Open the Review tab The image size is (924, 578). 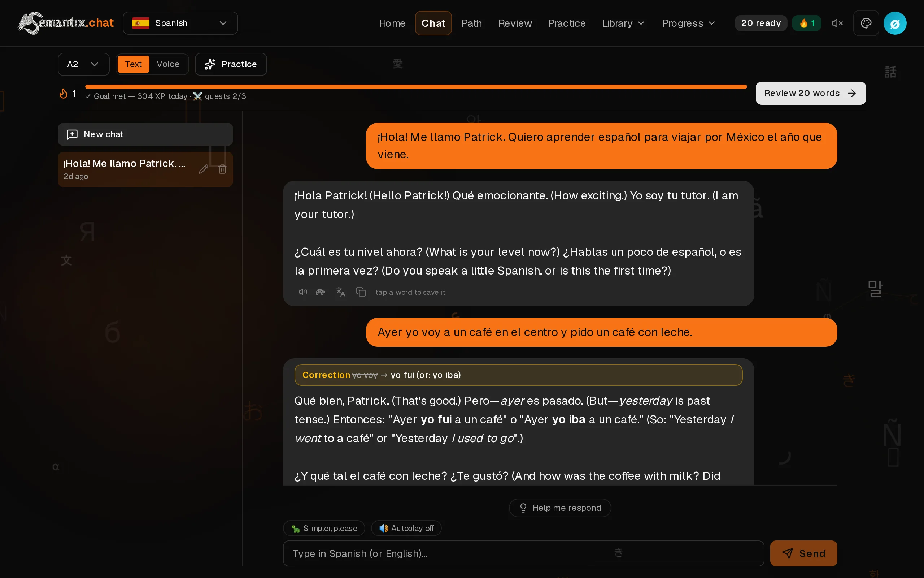coord(515,23)
